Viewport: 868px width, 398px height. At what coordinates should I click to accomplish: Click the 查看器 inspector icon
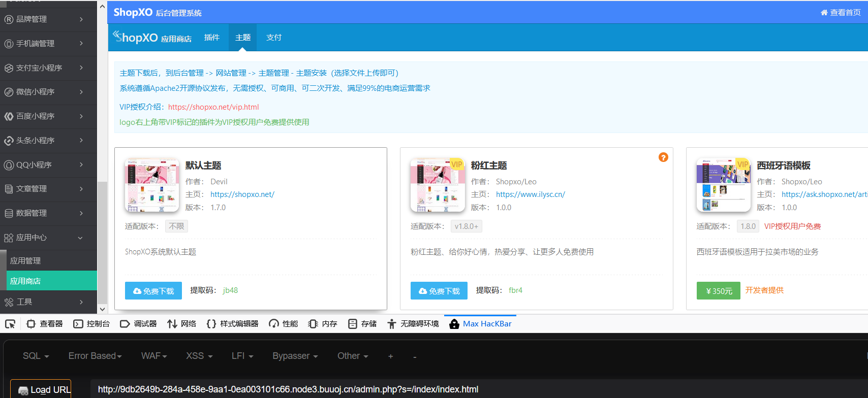(x=31, y=324)
